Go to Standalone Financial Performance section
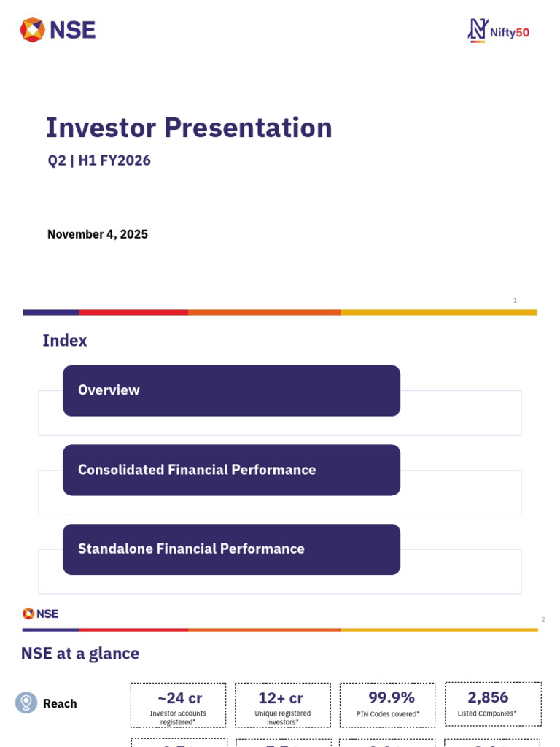The image size is (560, 747). [231, 549]
